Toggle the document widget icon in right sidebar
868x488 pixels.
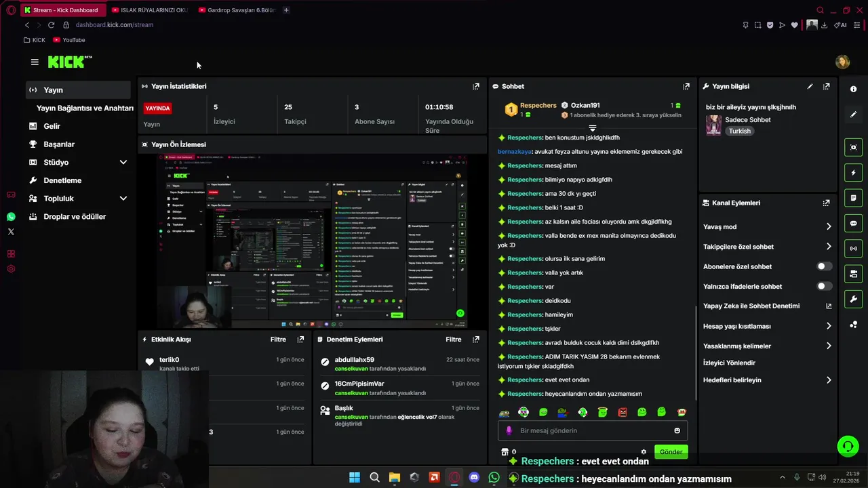tap(853, 198)
